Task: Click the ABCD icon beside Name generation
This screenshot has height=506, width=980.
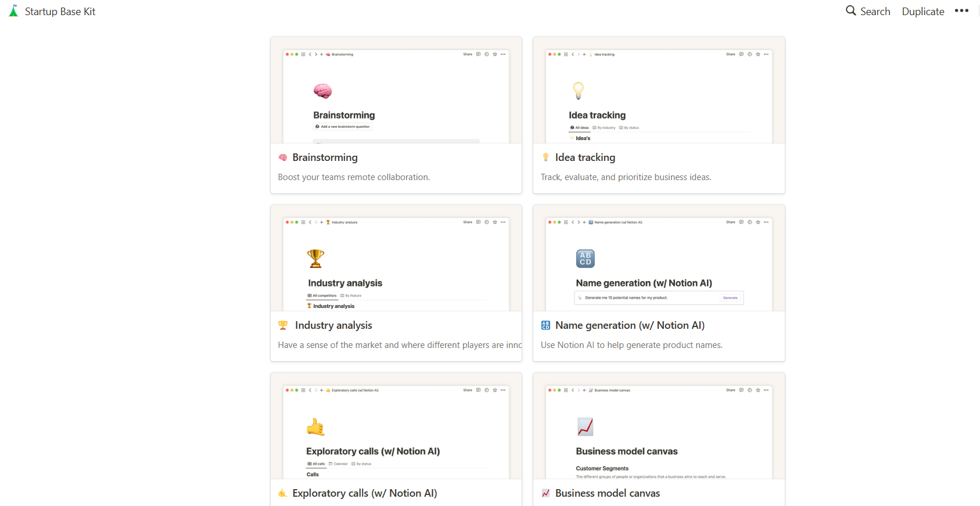Action: pos(545,325)
